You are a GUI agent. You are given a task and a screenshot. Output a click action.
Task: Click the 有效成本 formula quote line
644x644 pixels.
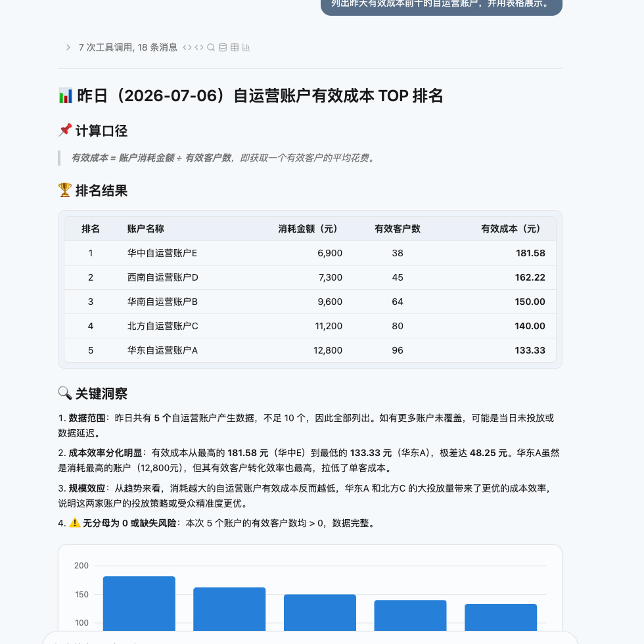tap(223, 158)
